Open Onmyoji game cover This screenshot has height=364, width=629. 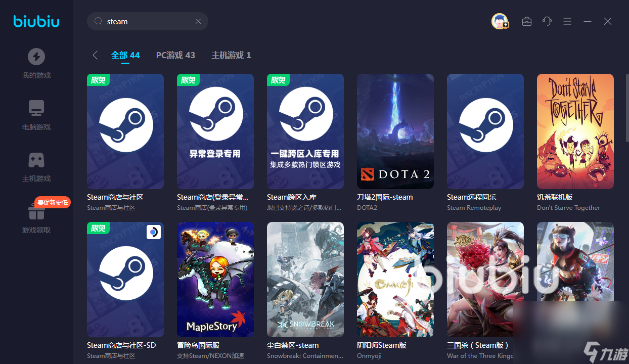coord(395,280)
